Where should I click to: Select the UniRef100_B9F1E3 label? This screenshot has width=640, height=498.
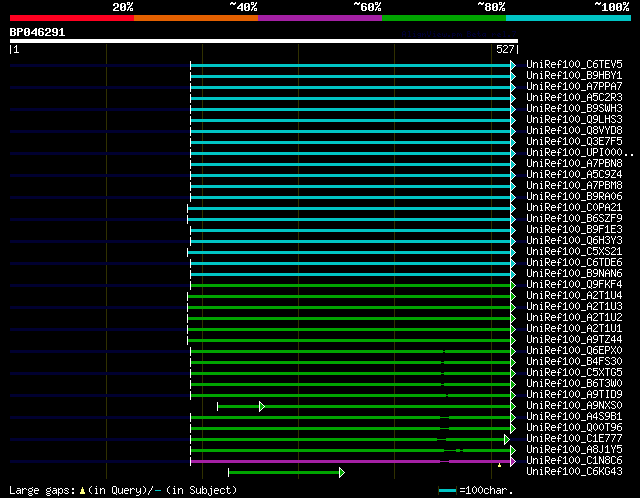pos(574,229)
